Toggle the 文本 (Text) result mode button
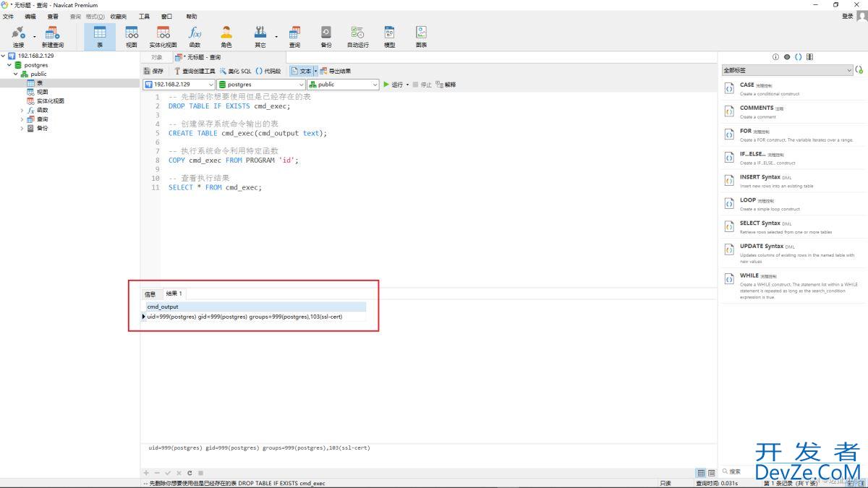The width and height of the screenshot is (868, 488). [x=302, y=71]
